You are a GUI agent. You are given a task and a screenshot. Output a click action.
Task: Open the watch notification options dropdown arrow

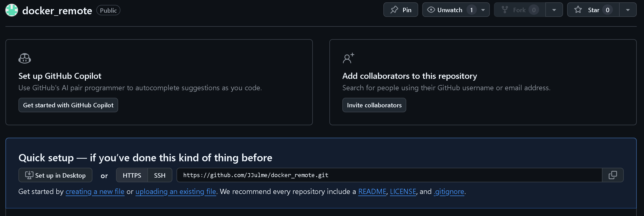tap(483, 10)
